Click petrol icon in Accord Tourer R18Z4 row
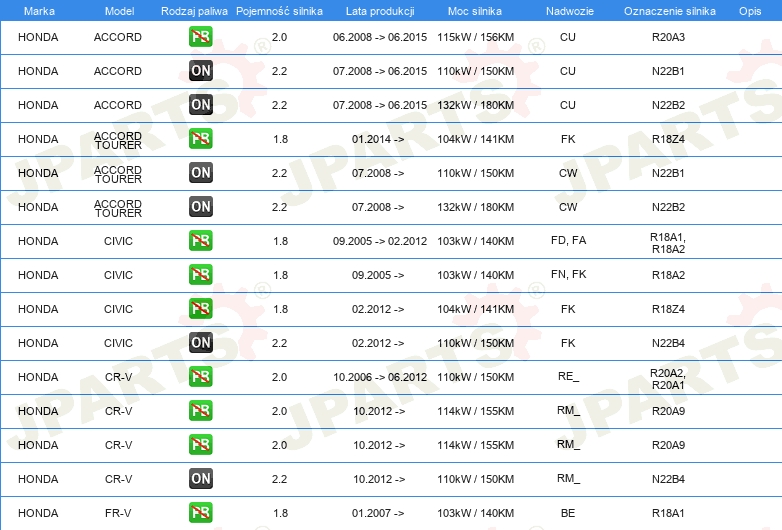Image resolution: width=782 pixels, height=530 pixels. (200, 139)
